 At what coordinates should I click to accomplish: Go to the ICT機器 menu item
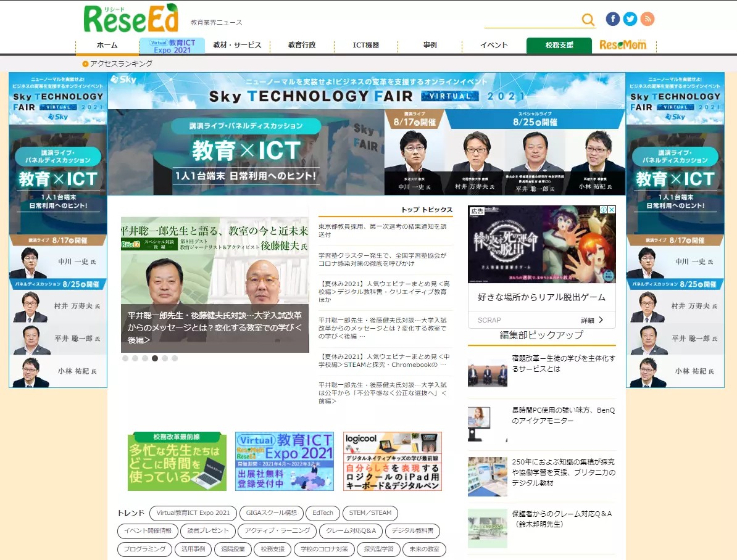click(x=365, y=45)
